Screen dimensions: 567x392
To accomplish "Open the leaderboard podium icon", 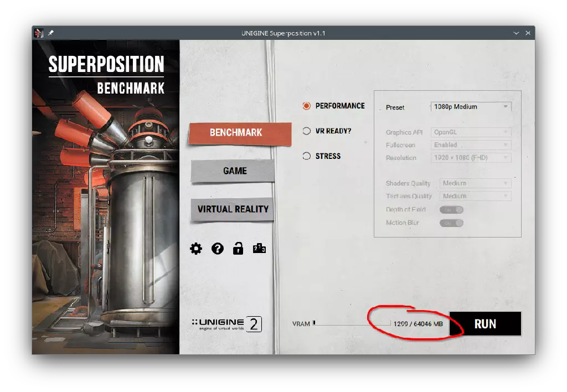I will pyautogui.click(x=259, y=249).
